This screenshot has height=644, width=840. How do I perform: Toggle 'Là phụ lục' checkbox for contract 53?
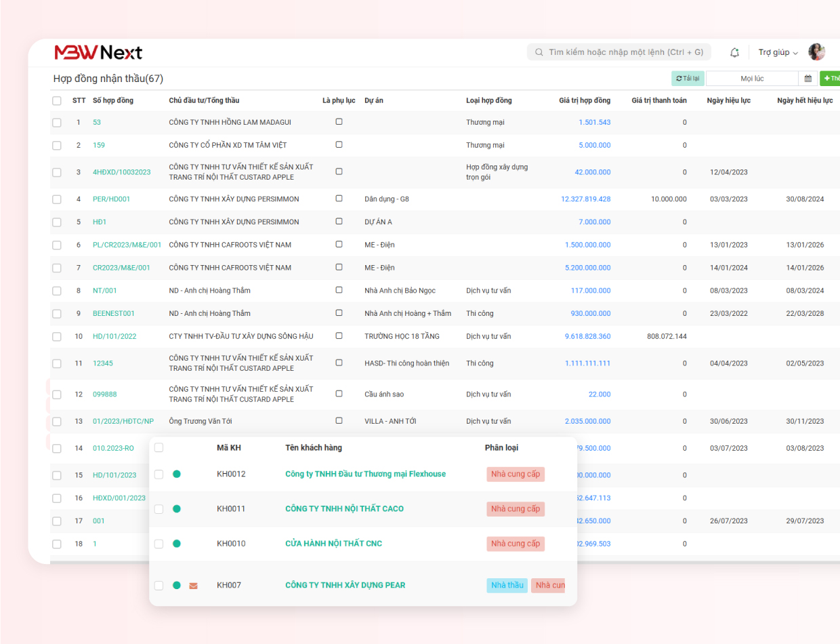point(339,122)
